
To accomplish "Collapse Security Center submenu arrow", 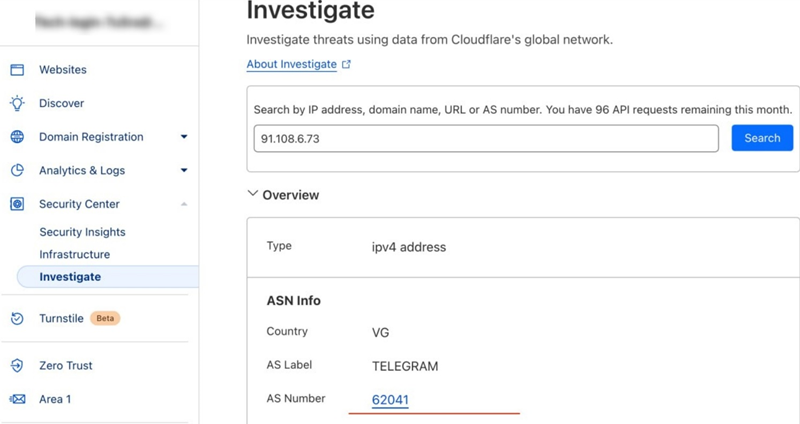I will [x=184, y=204].
